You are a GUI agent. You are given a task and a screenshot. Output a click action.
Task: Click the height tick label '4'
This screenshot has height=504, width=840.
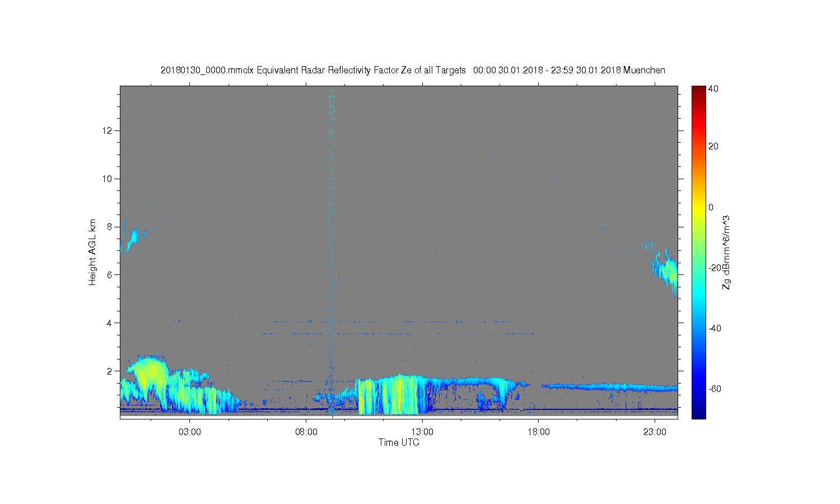pyautogui.click(x=110, y=323)
